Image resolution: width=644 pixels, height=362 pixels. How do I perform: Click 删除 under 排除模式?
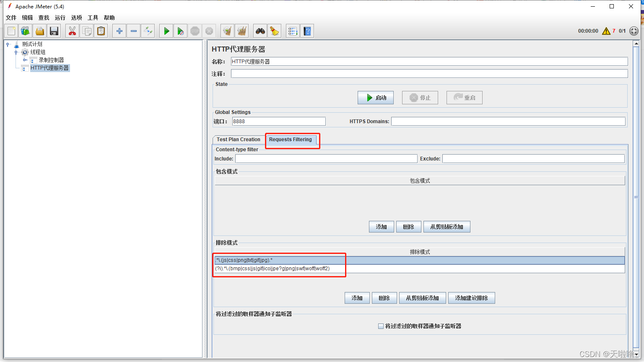coord(384,298)
